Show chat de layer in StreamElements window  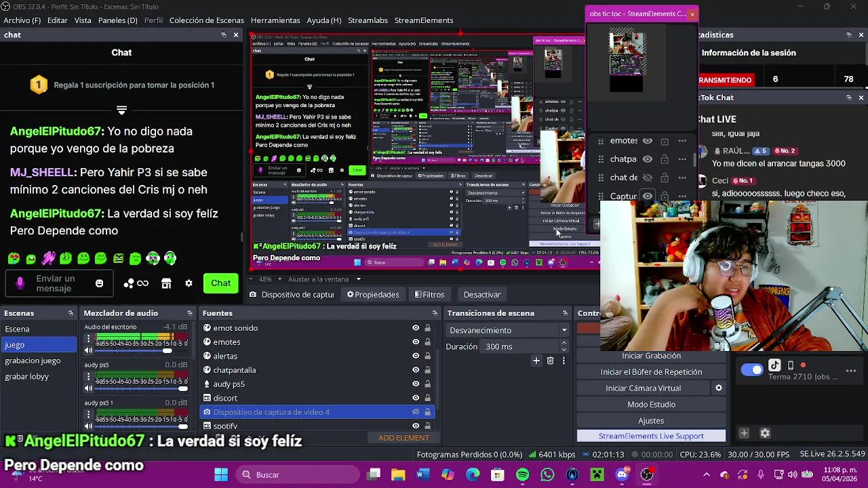tap(647, 178)
